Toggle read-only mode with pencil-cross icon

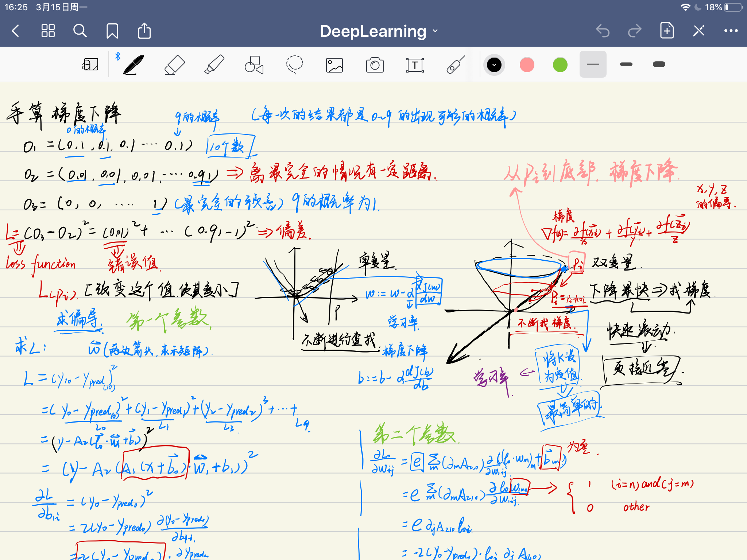point(698,31)
